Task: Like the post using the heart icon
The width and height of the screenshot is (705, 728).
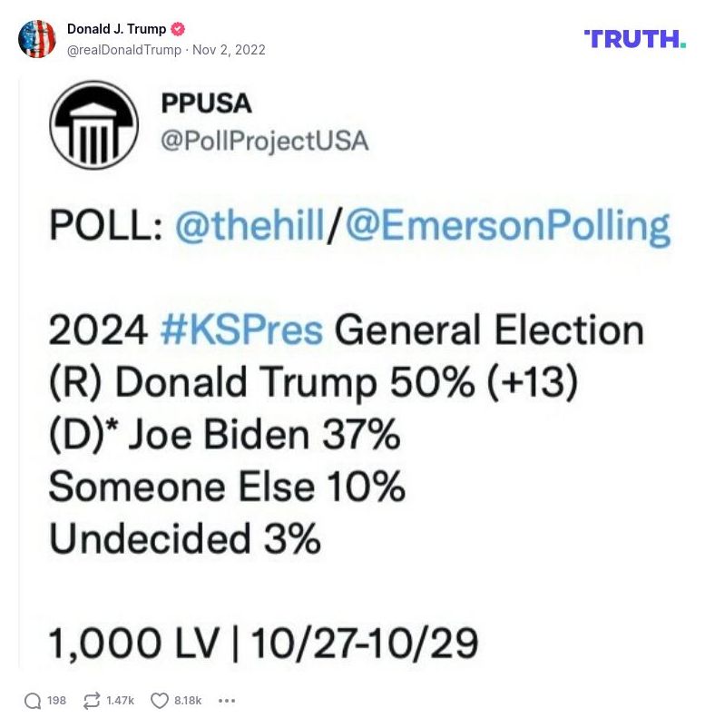Action: pyautogui.click(x=158, y=700)
